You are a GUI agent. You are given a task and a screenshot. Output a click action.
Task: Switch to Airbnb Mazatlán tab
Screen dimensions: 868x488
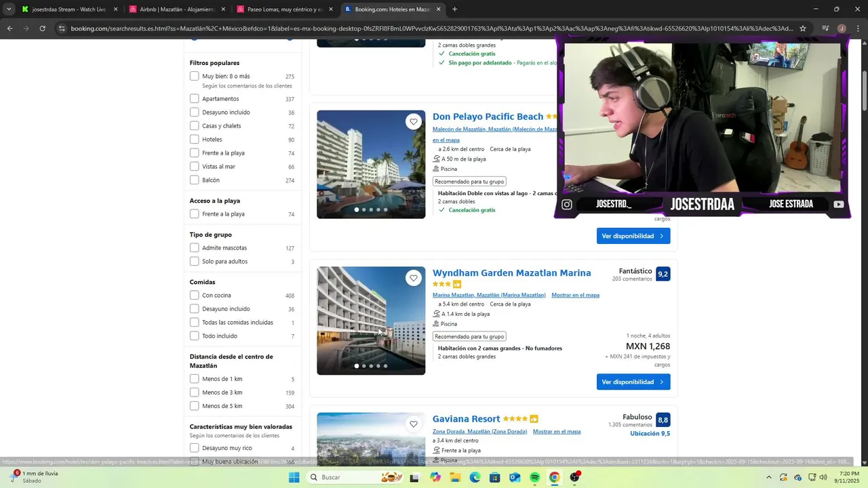(177, 9)
